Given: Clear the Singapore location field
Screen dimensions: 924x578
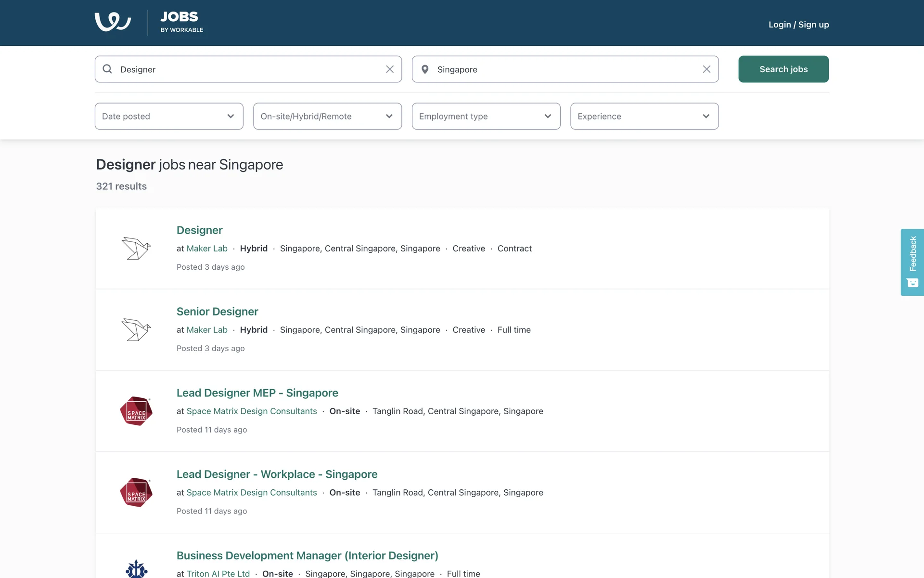Looking at the screenshot, I should pos(706,69).
